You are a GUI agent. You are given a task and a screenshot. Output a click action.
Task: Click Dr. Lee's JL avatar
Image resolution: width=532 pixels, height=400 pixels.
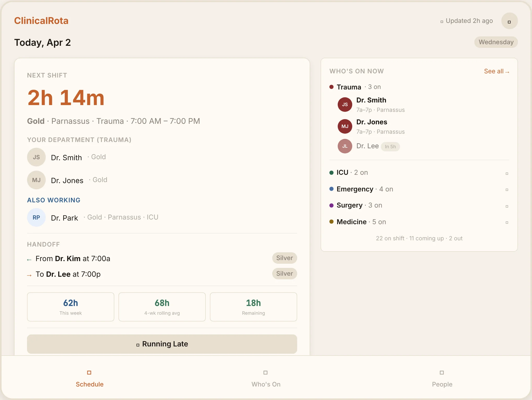[345, 146]
